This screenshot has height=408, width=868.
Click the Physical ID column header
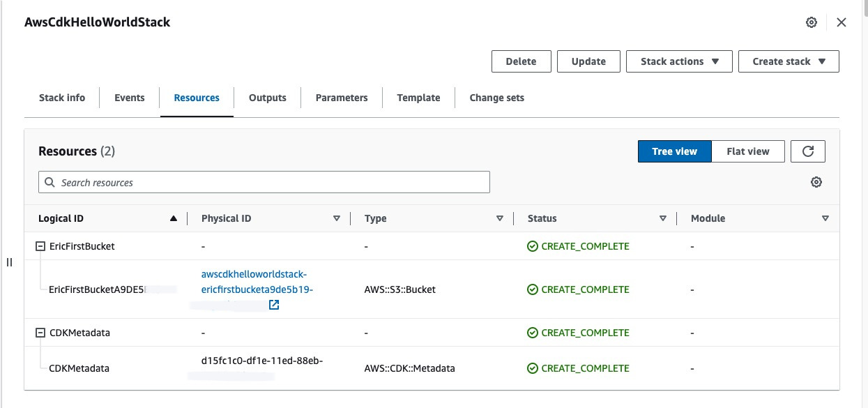tap(227, 218)
